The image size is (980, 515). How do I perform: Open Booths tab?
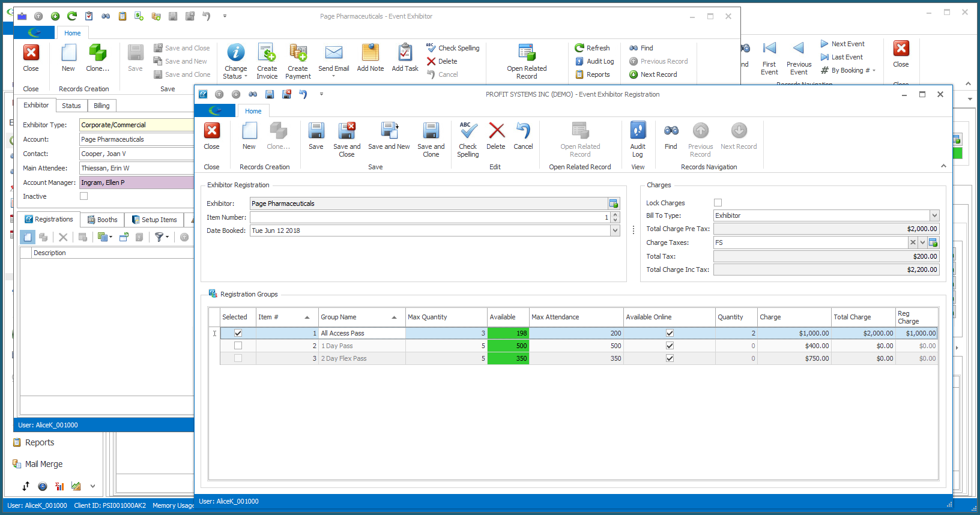[102, 220]
